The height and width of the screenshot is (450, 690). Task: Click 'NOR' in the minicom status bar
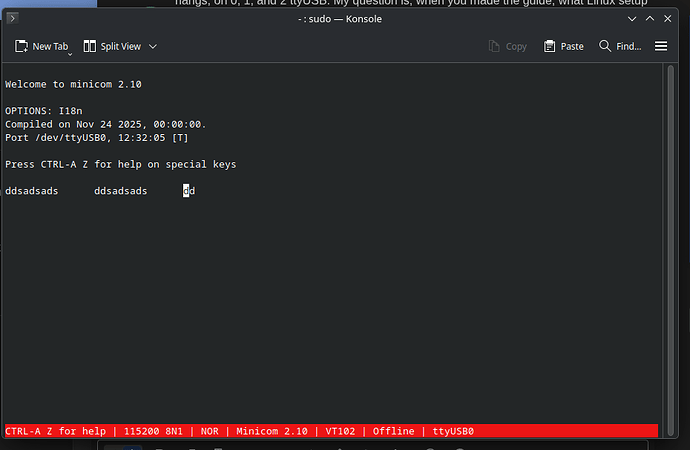tap(209, 431)
